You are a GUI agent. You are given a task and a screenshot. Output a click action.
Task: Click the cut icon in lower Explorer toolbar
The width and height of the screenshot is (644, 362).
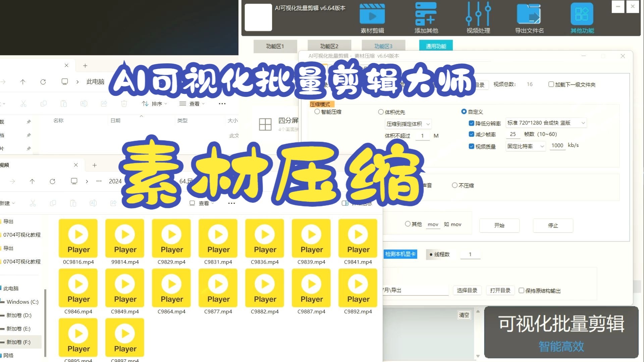click(x=33, y=203)
